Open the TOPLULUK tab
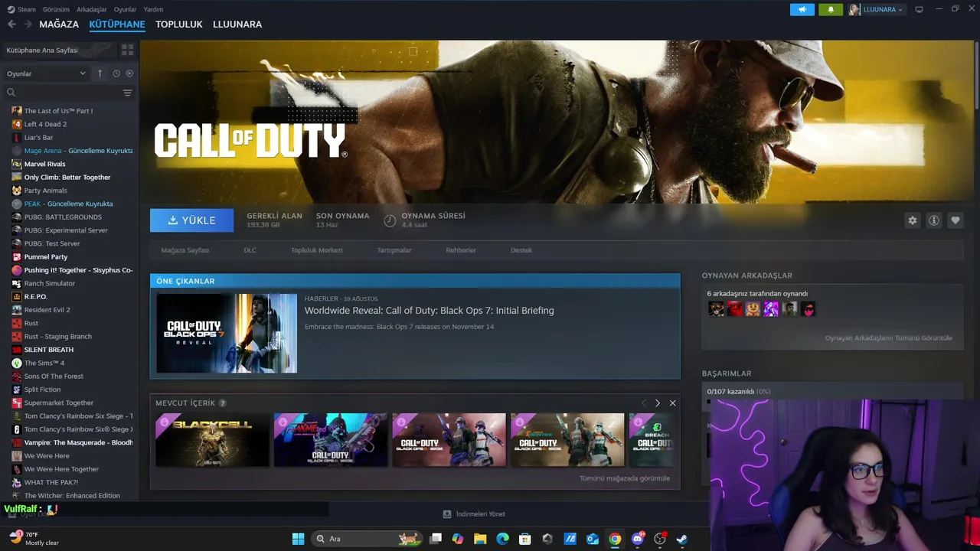This screenshot has height=551, width=980. 179,24
